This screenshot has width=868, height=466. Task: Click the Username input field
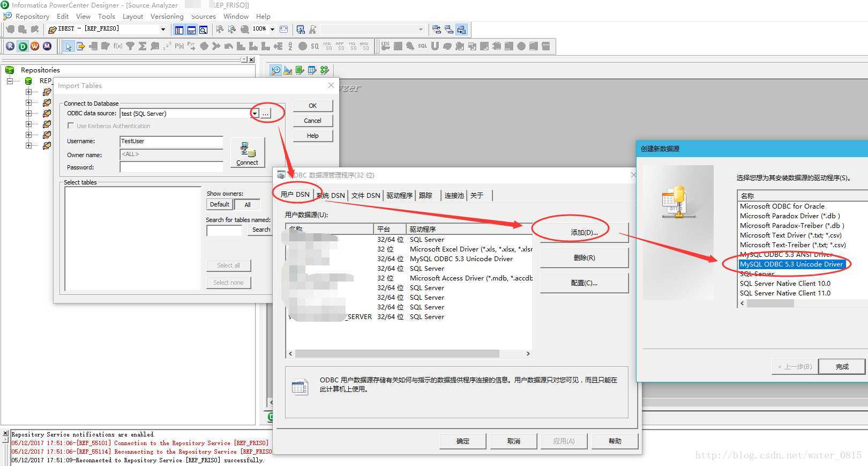(x=171, y=142)
